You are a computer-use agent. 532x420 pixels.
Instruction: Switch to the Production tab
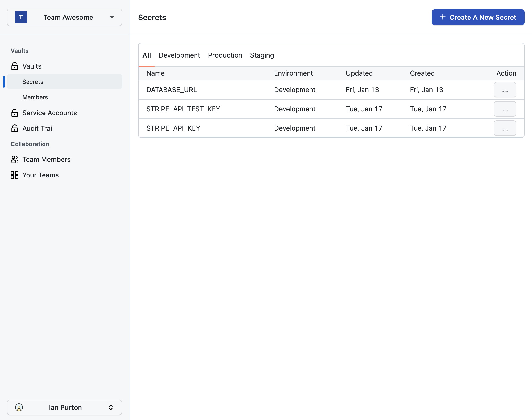[225, 55]
